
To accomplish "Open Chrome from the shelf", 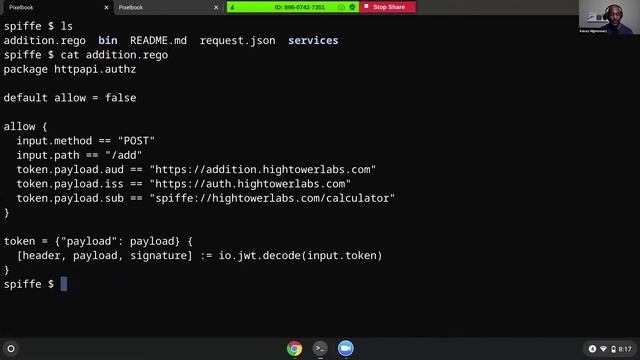I will click(294, 348).
